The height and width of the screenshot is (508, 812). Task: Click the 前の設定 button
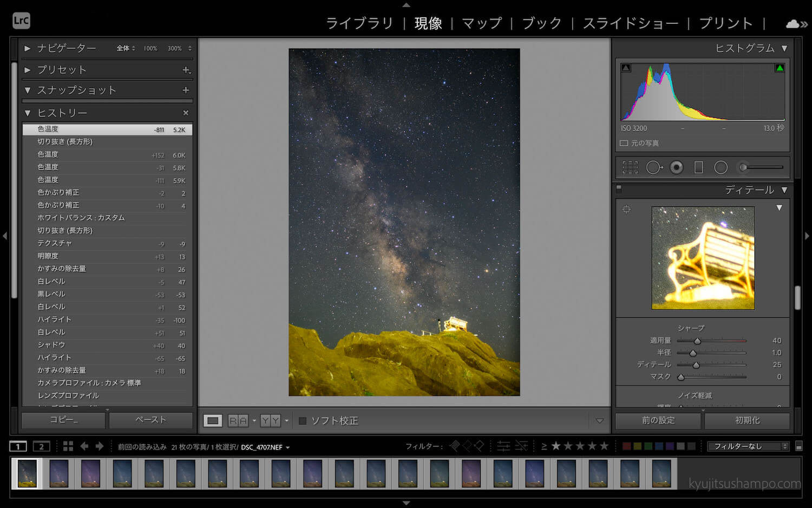tap(658, 420)
